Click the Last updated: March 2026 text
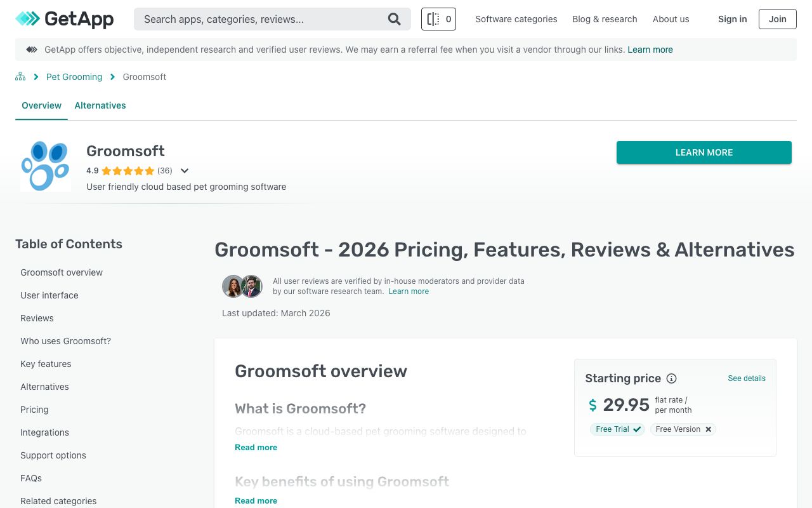The width and height of the screenshot is (812, 508). click(276, 313)
